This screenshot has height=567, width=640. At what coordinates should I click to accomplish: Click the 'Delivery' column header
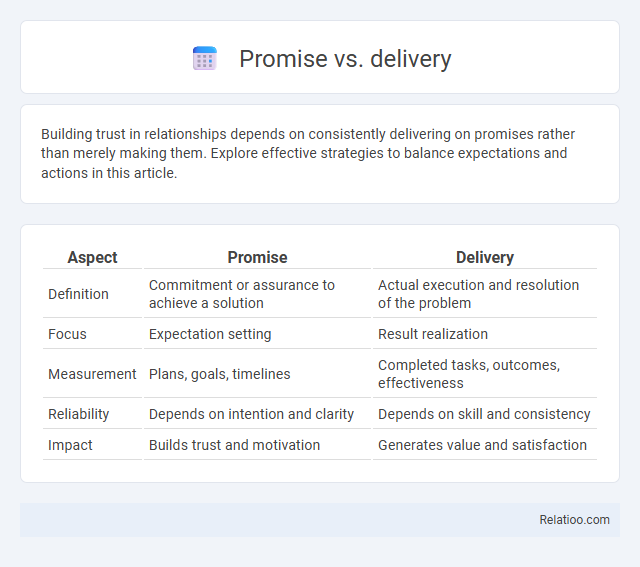484,258
